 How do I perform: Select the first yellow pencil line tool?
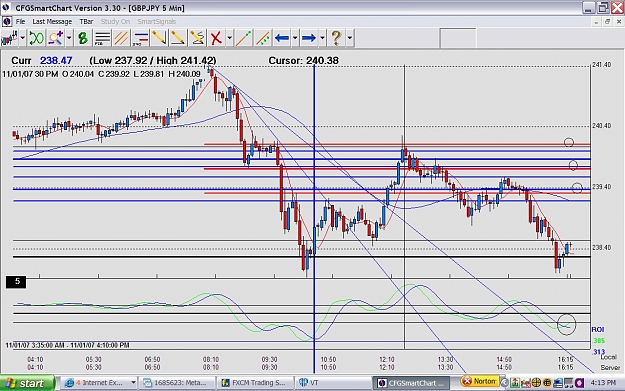click(x=159, y=38)
